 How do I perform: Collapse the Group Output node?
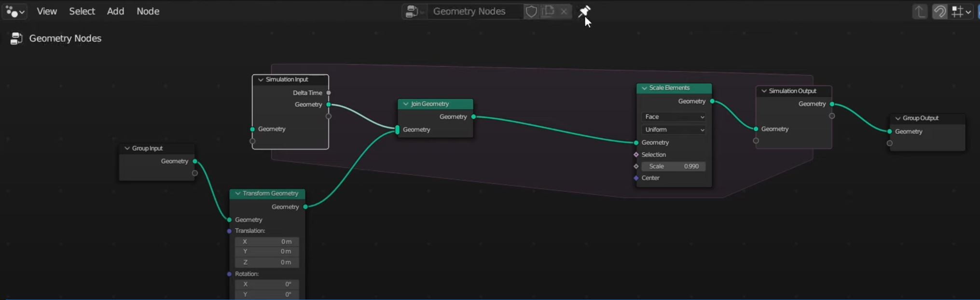(x=898, y=118)
